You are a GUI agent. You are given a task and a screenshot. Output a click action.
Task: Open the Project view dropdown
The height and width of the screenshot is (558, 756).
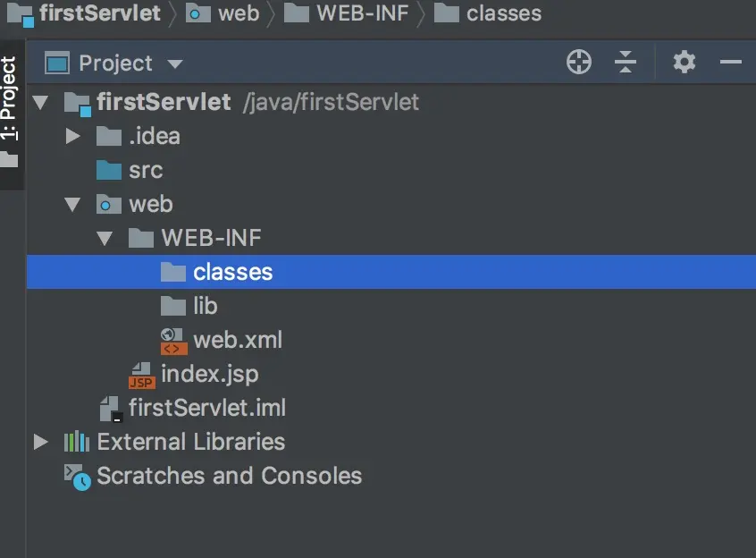tap(175, 63)
